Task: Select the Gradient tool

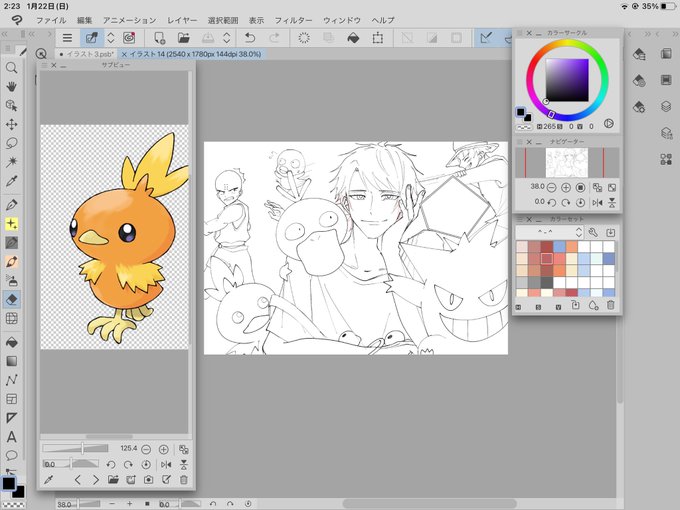Action: click(12, 361)
